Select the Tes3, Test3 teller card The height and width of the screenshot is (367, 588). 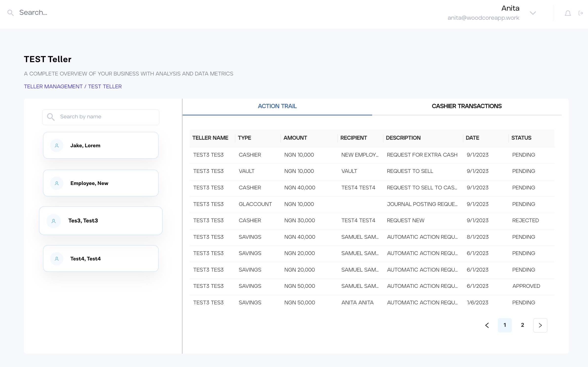click(x=101, y=221)
